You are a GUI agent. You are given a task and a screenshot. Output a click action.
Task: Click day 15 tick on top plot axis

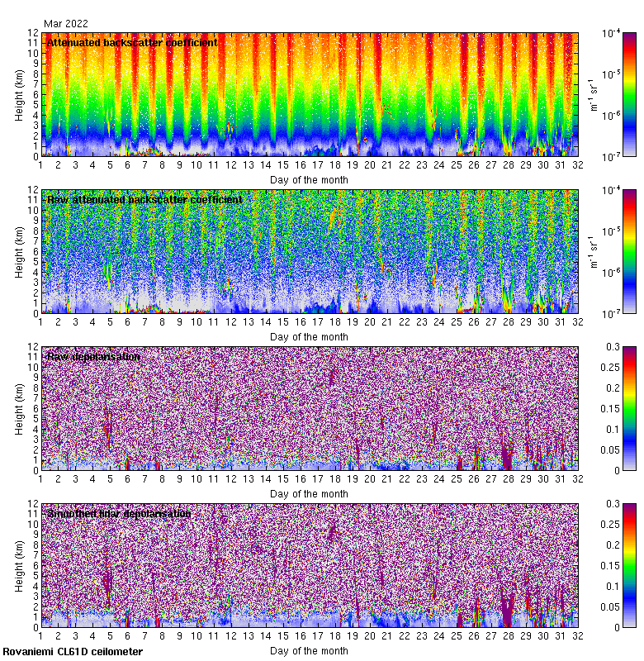283,165
